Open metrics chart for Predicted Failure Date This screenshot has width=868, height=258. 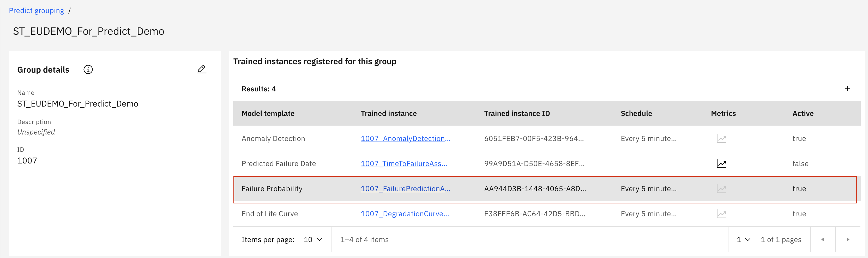coord(721,163)
